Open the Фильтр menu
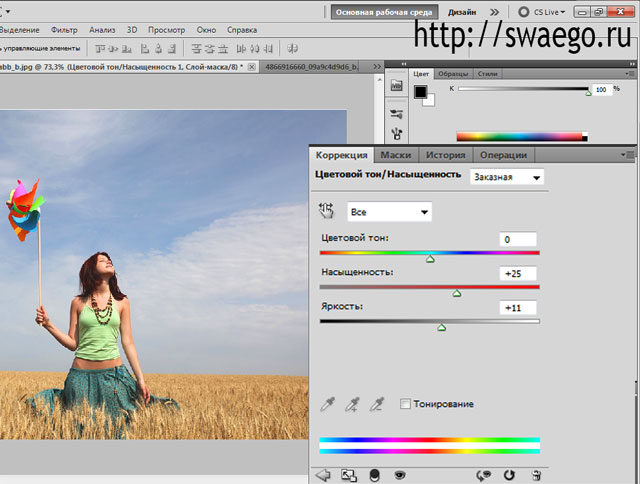The height and width of the screenshot is (484, 640). click(64, 30)
